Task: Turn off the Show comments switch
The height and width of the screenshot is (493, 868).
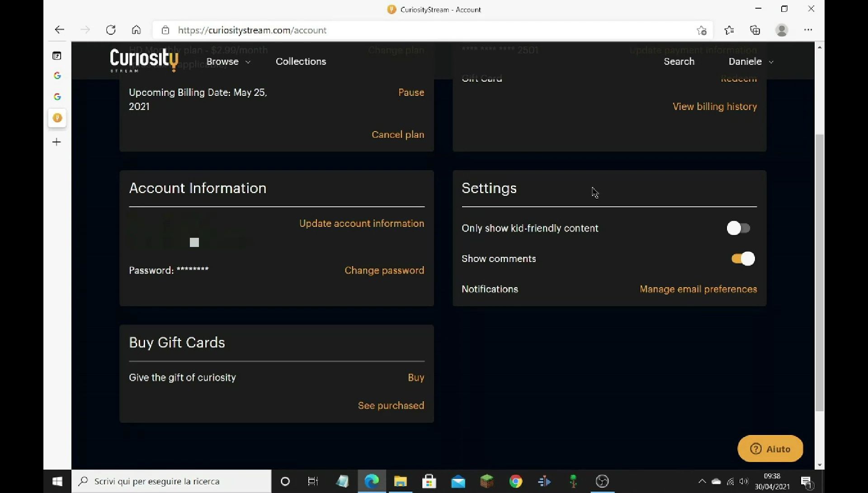Action: coord(743,259)
